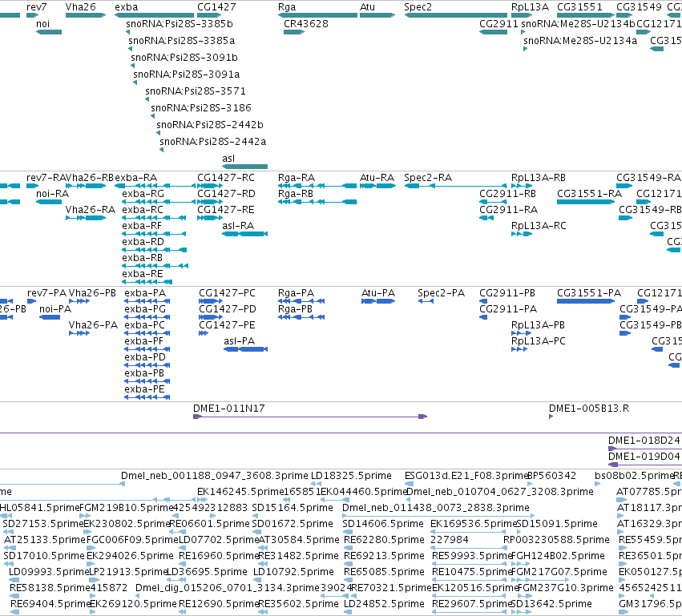Click the rev7 gene label
Image resolution: width=682 pixels, height=616 pixels.
[37, 7]
